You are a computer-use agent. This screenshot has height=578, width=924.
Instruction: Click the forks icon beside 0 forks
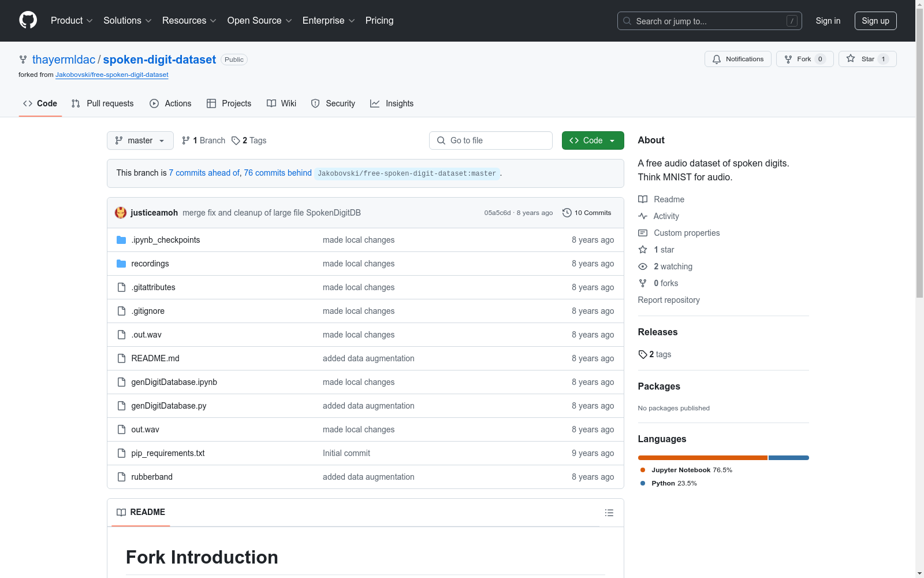(643, 283)
